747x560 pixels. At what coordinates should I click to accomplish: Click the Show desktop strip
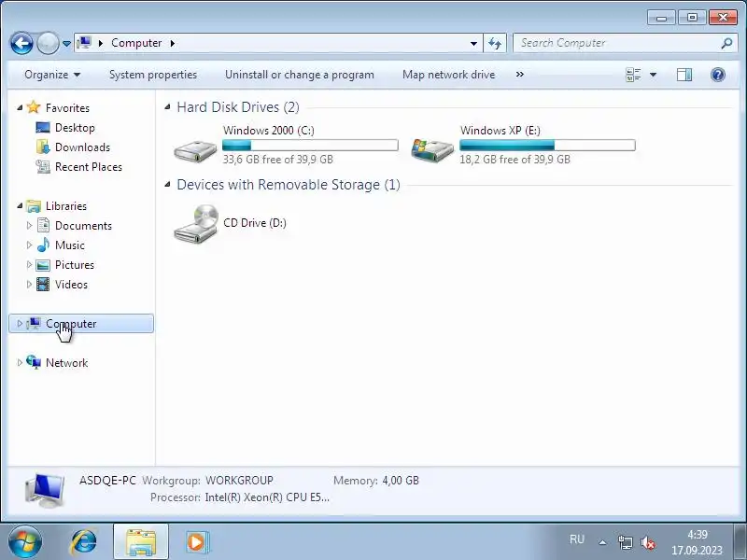(x=740, y=541)
